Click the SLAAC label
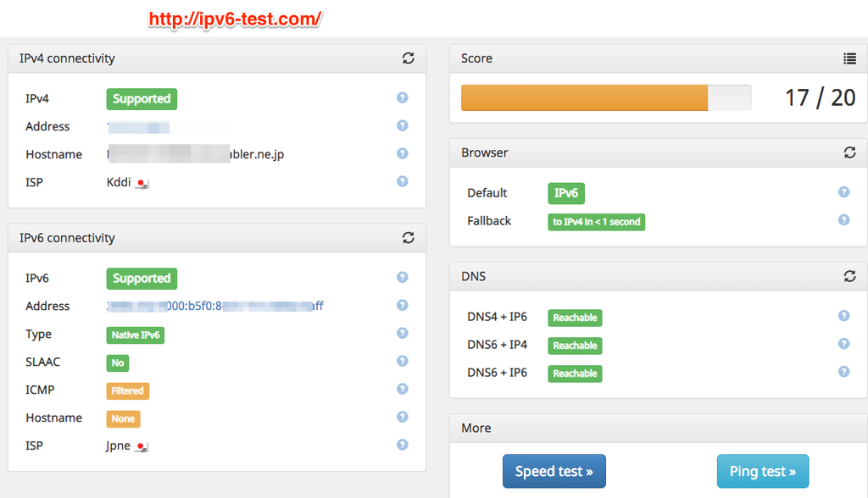The image size is (868, 498). pos(42,362)
